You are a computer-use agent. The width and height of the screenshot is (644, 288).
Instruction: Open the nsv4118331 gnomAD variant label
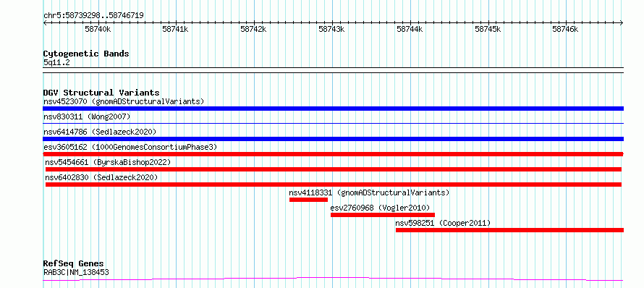tap(369, 192)
